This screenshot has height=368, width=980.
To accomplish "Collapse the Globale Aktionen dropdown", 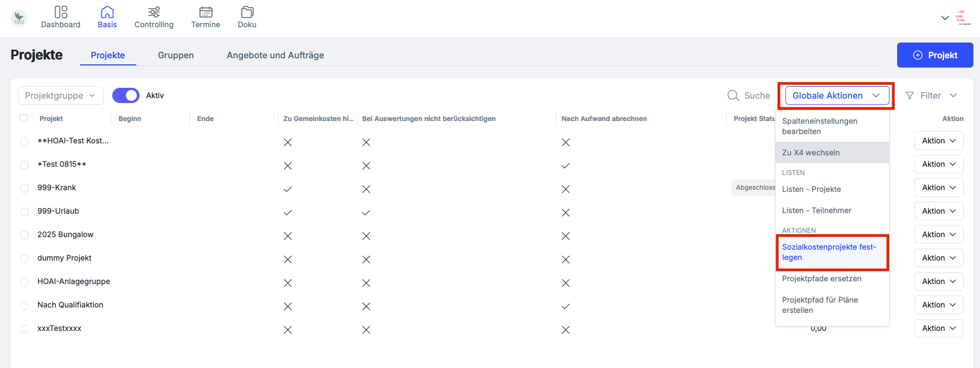I will tap(836, 95).
